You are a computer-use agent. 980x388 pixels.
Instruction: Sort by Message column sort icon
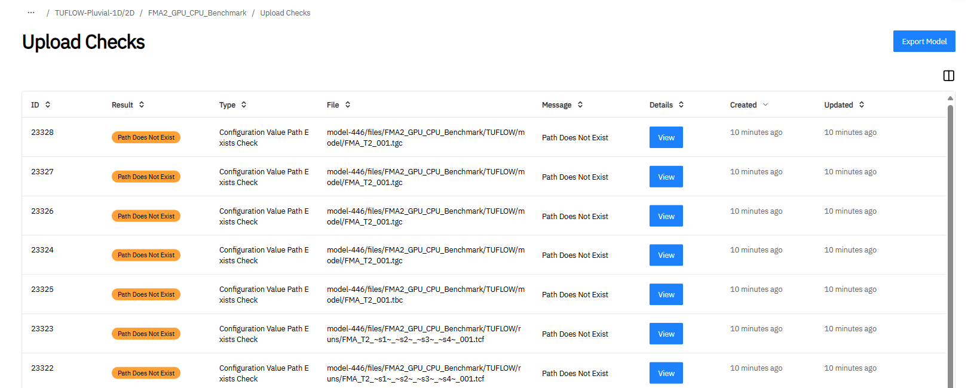[580, 104]
